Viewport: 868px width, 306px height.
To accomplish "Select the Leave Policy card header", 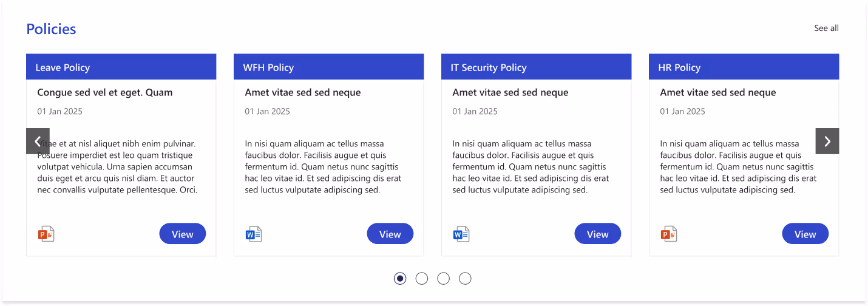I will [121, 67].
